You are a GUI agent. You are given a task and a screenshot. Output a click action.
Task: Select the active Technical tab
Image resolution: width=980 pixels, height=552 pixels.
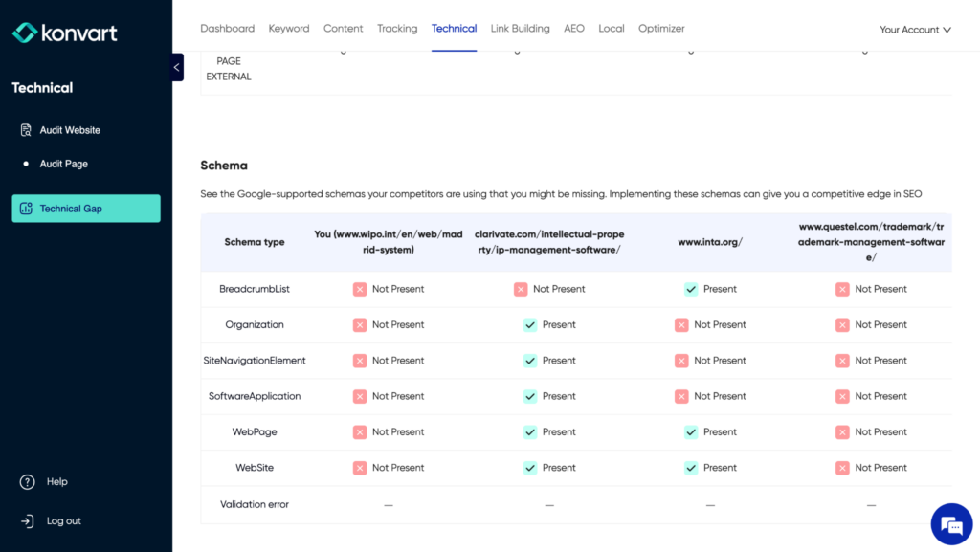[454, 29]
